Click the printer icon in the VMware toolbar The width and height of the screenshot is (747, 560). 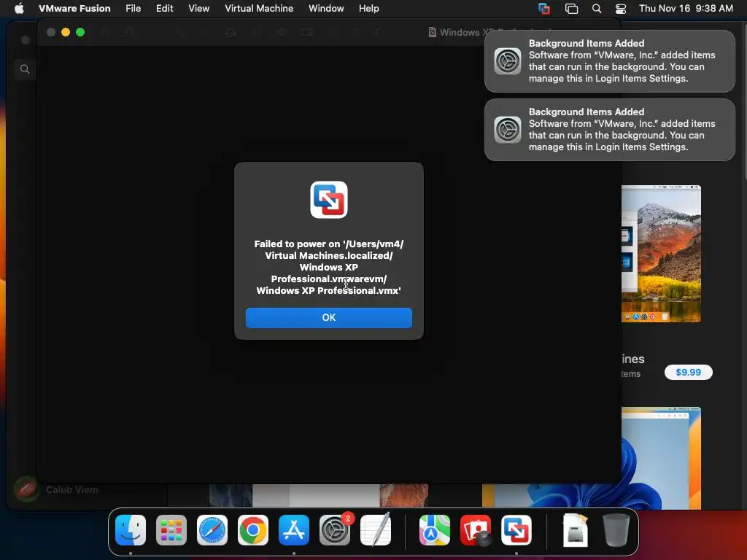[x=231, y=32]
